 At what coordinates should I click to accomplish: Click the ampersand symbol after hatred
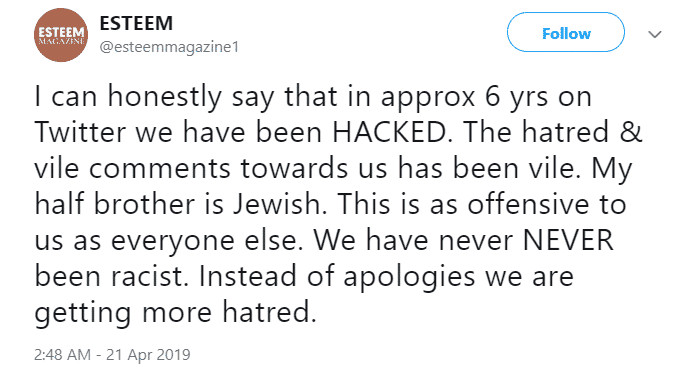pos(631,132)
